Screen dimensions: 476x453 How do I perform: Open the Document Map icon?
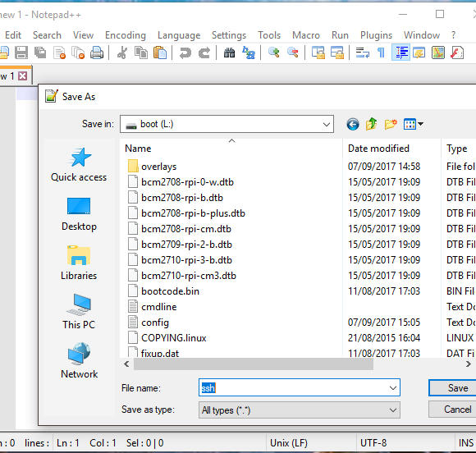[x=438, y=53]
